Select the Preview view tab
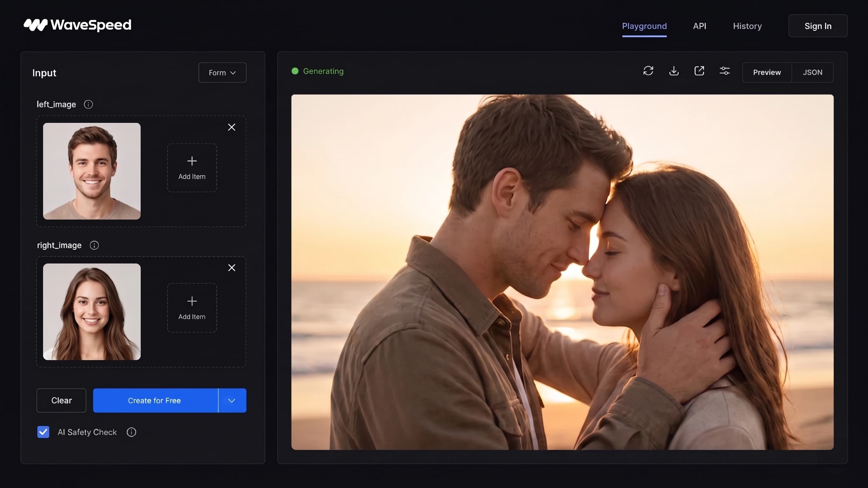Image resolution: width=868 pixels, height=488 pixels. pyautogui.click(x=767, y=72)
